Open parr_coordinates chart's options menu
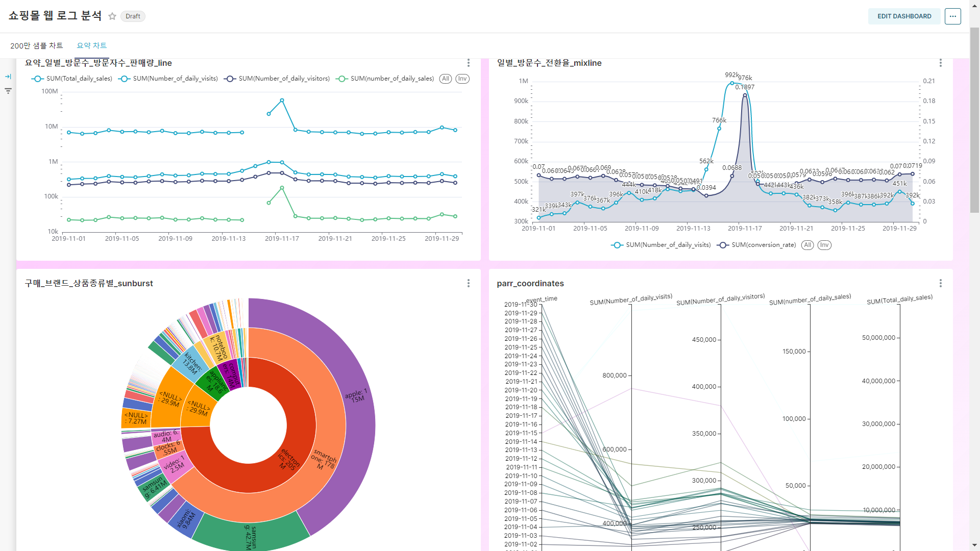The image size is (980, 551). [x=940, y=283]
